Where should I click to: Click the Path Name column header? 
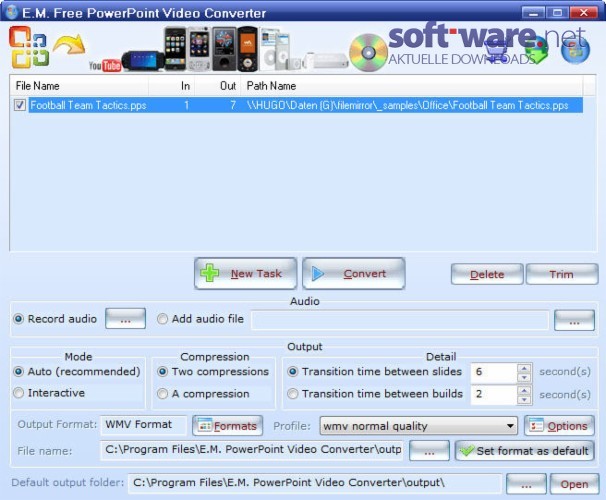click(x=412, y=86)
